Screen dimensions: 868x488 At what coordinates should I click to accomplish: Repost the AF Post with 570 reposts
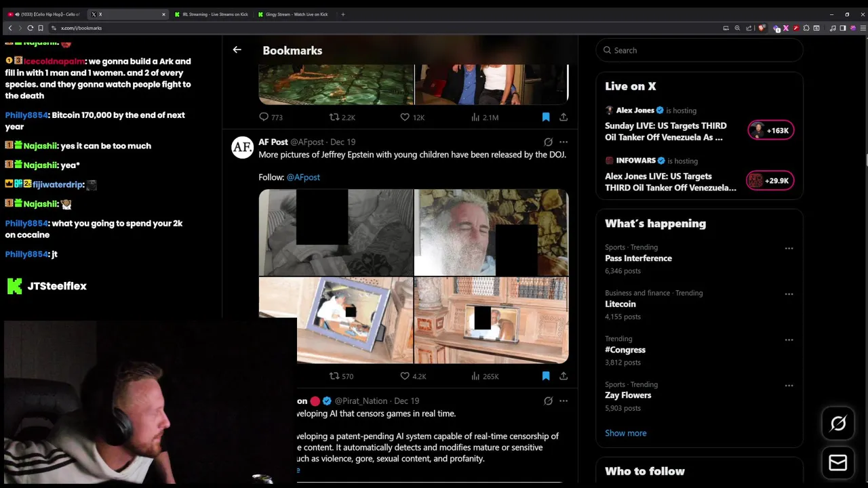[x=341, y=376]
